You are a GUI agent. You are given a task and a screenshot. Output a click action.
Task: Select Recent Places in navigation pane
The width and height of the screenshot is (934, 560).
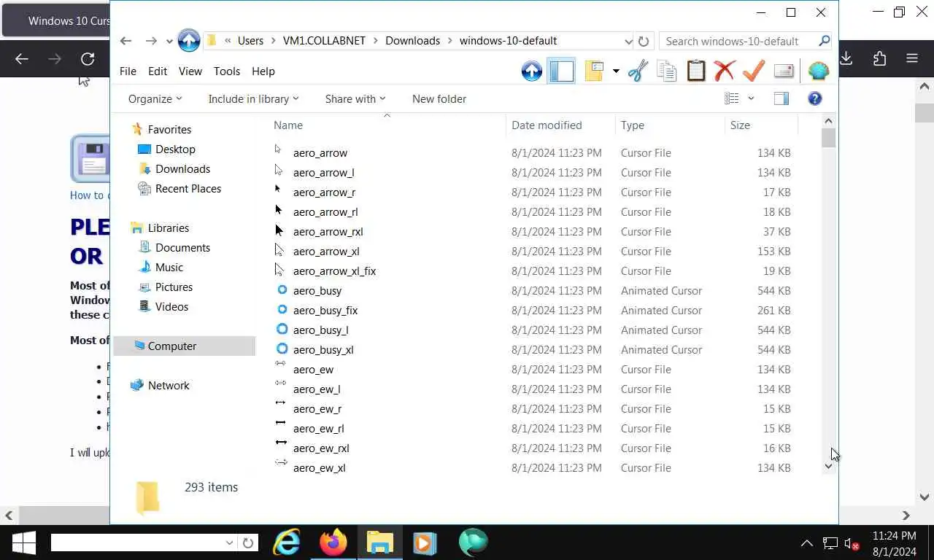(188, 188)
